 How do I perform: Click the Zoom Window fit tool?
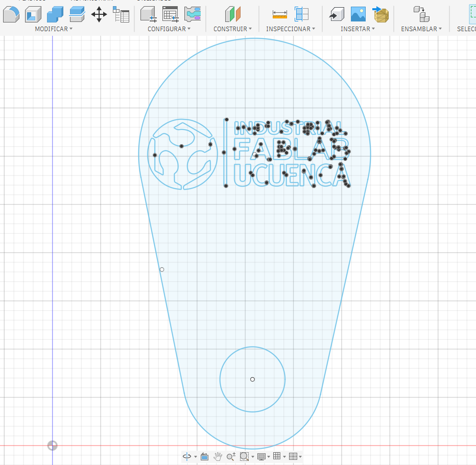pos(244,456)
